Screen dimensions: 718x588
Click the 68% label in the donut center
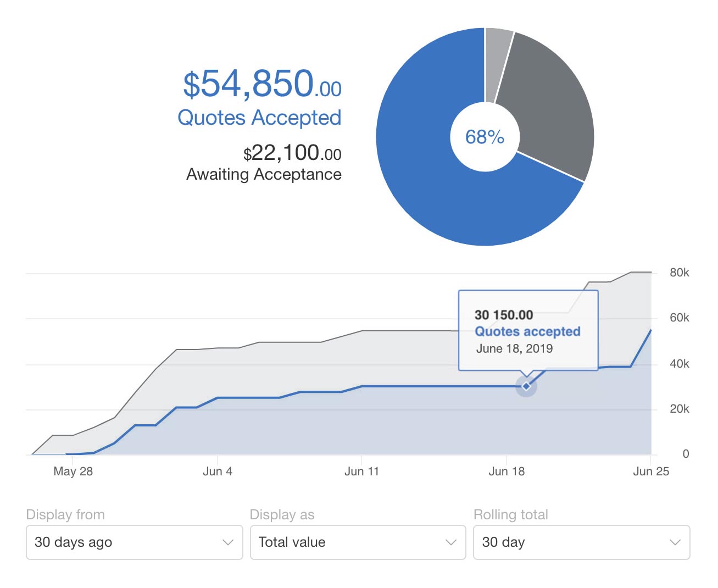485,137
